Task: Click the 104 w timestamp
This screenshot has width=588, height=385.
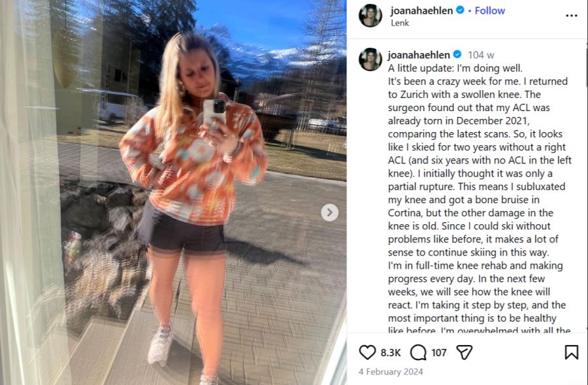Action: 481,55
